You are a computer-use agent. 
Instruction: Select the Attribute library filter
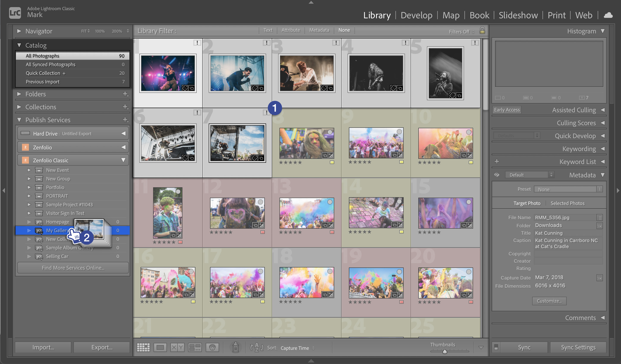click(x=290, y=30)
